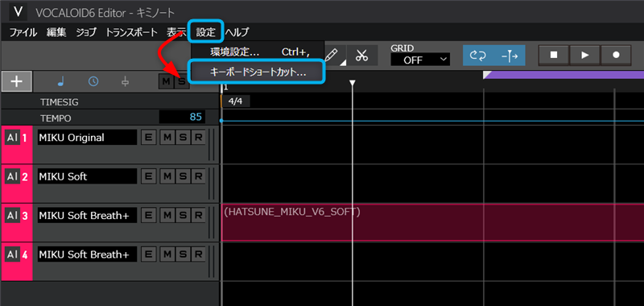Viewport: 644px width, 306px height.
Task: Click track 4 name MIKU Soft Breath+
Action: click(87, 254)
